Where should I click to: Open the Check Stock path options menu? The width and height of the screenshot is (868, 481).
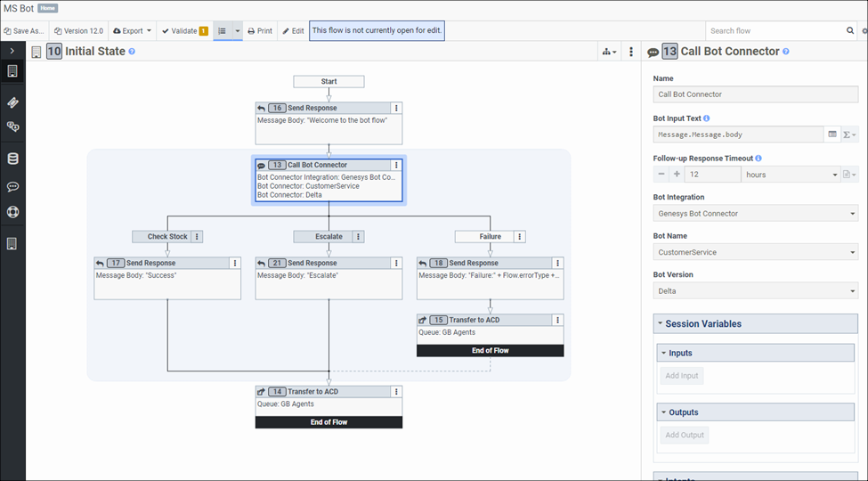tap(198, 237)
